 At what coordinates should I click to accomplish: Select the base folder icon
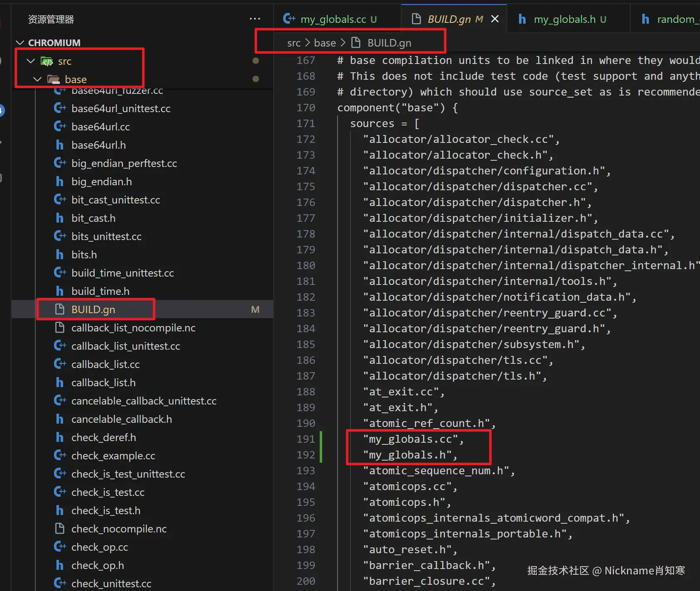[x=53, y=79]
